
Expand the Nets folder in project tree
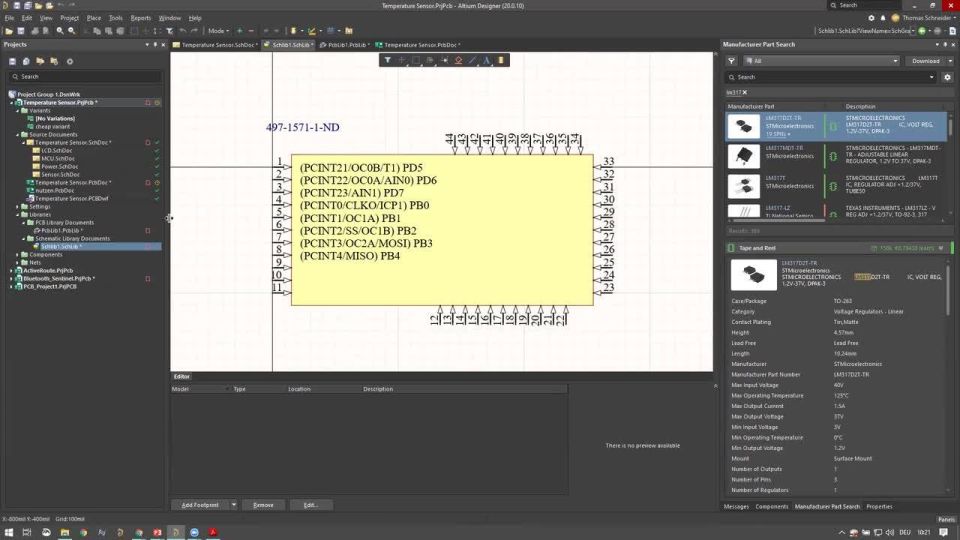[18, 263]
